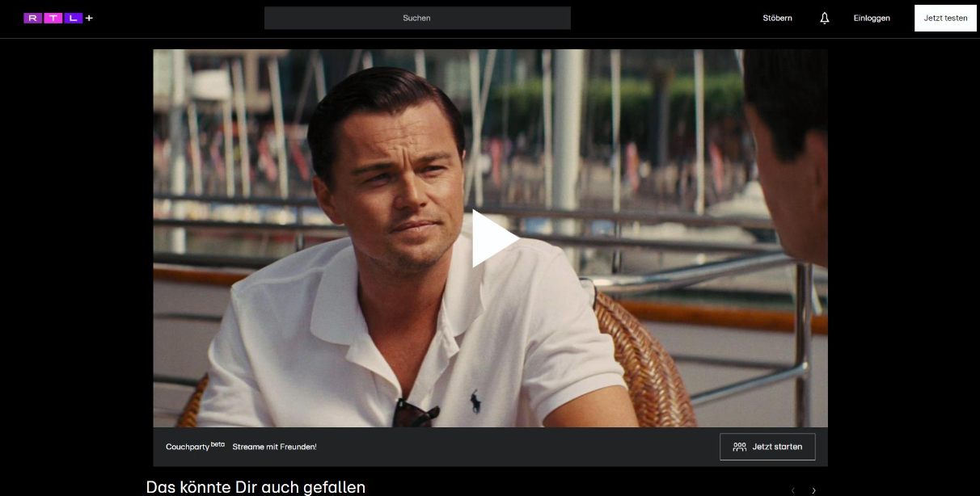This screenshot has width=980, height=496.
Task: Click the Das könnte Dir auch gefallen heading
Action: point(256,487)
